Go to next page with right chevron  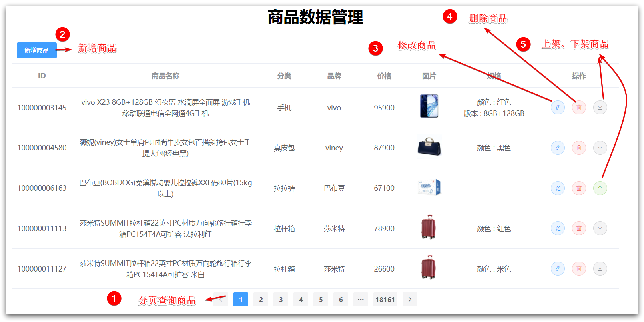tap(410, 300)
